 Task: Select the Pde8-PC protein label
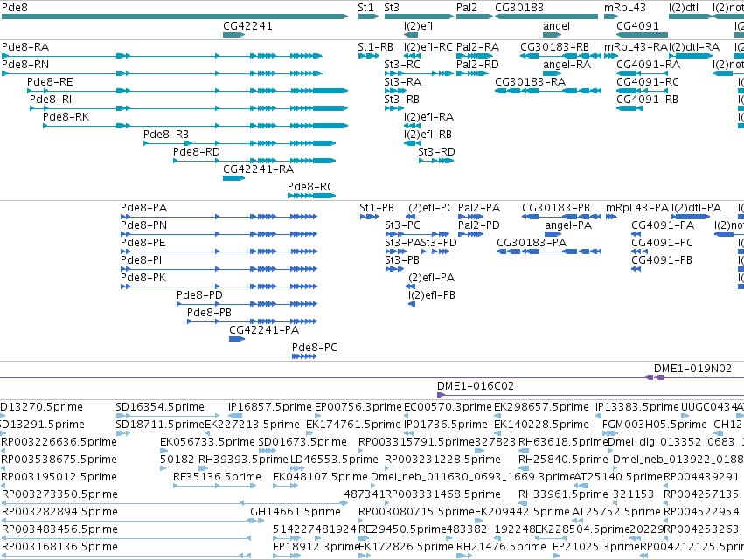coord(315,348)
